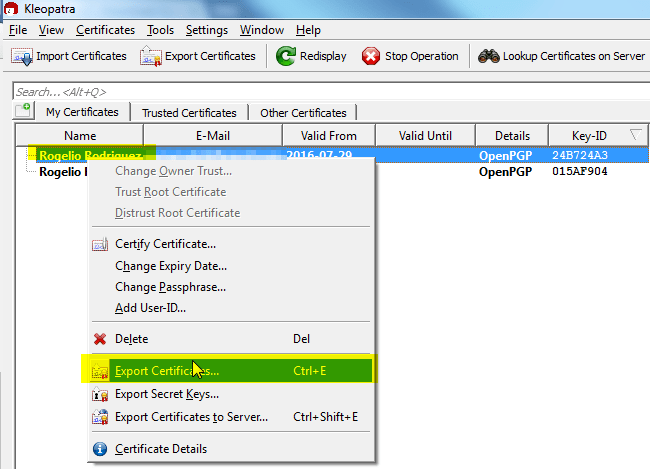650x469 pixels.
Task: Choose Change Expiry Date option
Action: [170, 266]
